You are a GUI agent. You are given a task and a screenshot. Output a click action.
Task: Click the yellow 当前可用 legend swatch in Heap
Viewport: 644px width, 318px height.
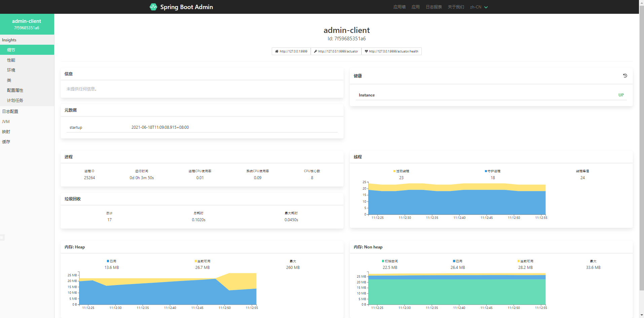[x=196, y=261]
